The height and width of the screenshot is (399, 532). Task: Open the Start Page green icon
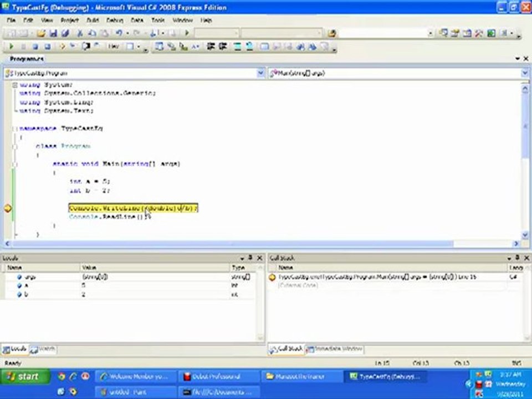pyautogui.click(x=492, y=33)
